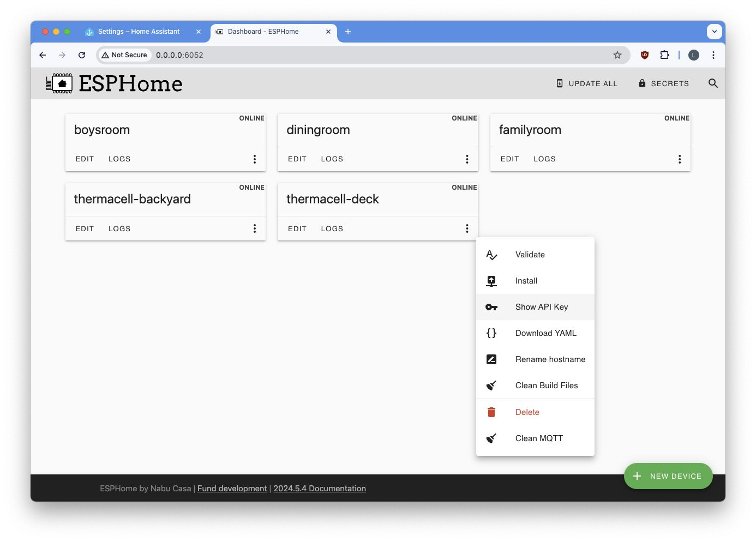Edit the thermacell-backyard configuration

(85, 228)
